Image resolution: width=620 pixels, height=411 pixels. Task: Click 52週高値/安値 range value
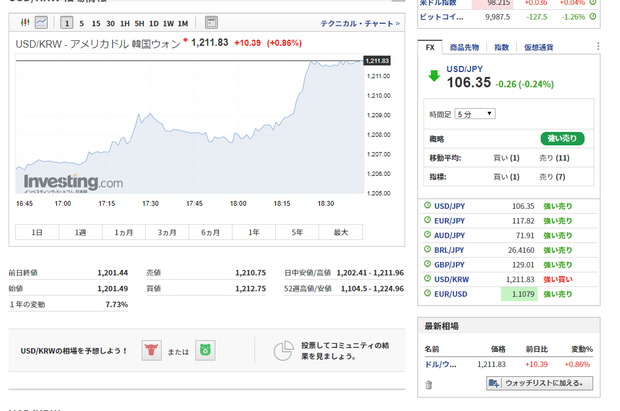click(372, 288)
